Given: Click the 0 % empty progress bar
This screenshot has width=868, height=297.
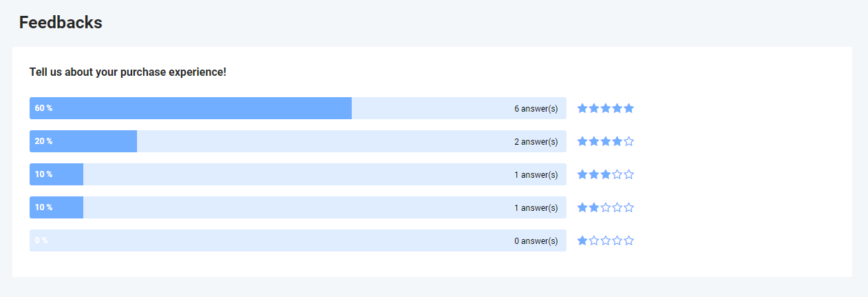Looking at the screenshot, I should pos(298,240).
